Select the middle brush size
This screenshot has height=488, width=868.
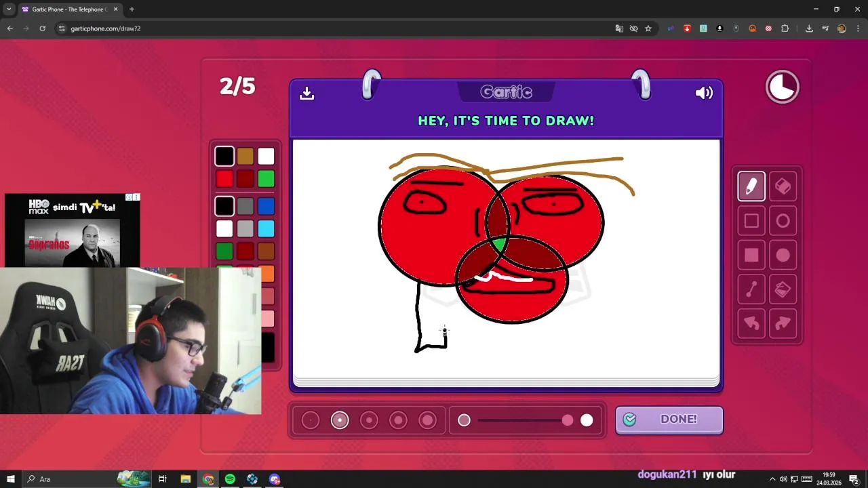click(x=369, y=420)
